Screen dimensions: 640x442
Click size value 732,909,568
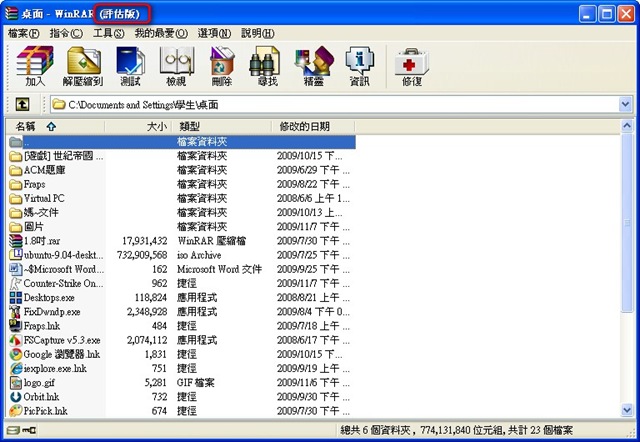pos(142,255)
